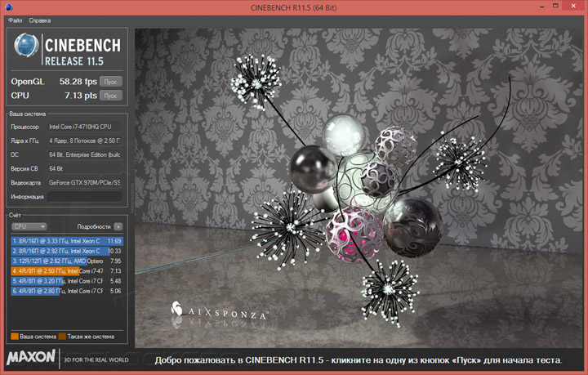
Task: Click the Процессор field Intel Core i7-4710HQ
Action: tap(84, 127)
